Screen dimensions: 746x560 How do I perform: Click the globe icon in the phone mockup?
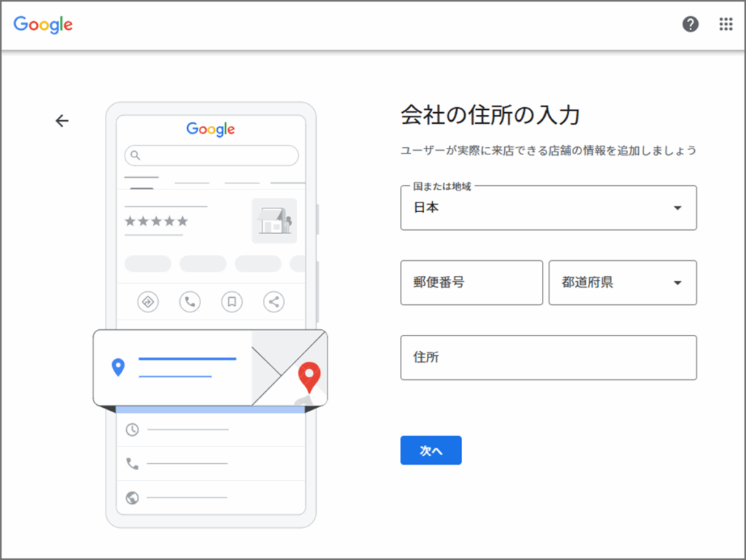pyautogui.click(x=131, y=497)
